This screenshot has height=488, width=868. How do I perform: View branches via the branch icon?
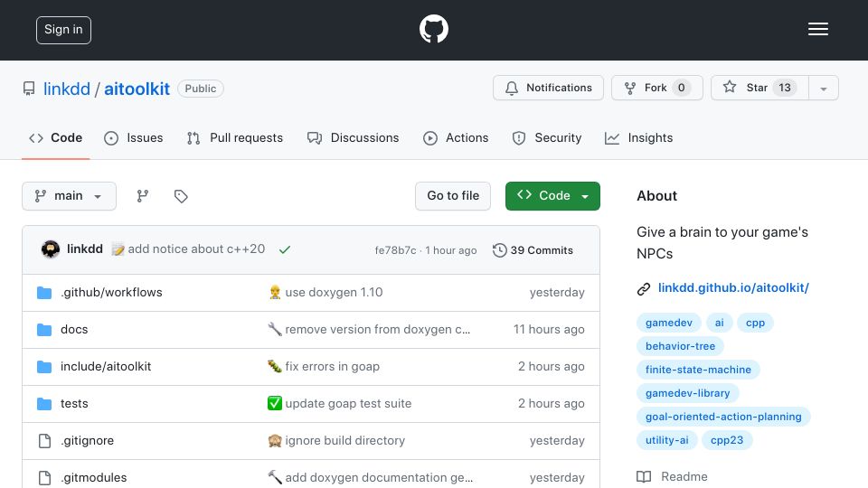click(143, 196)
